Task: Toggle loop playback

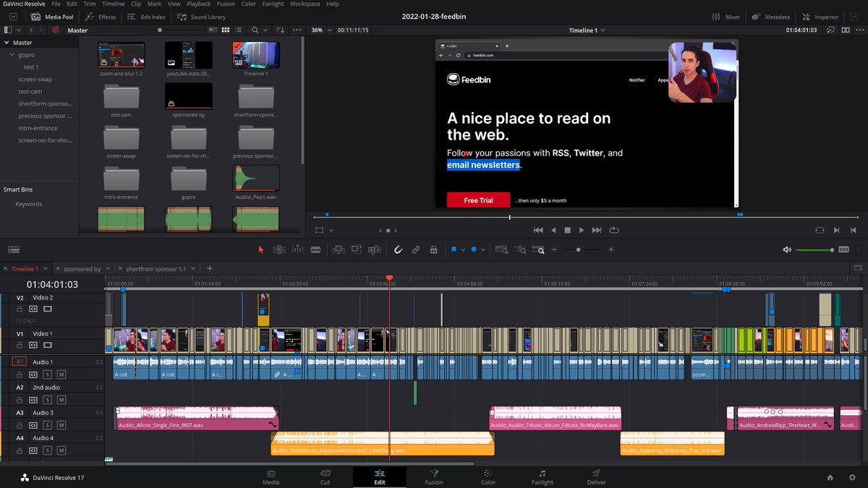Action: (614, 230)
